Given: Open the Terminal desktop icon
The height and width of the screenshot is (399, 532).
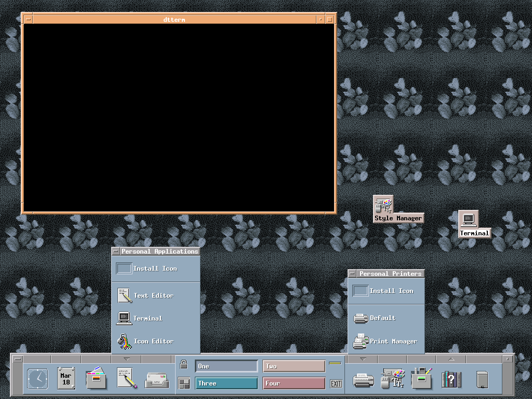Looking at the screenshot, I should point(474,224).
